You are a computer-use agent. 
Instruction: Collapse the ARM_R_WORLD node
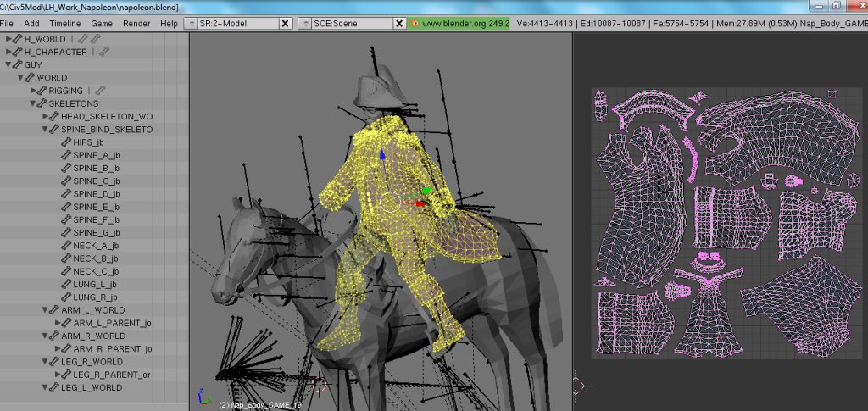tap(45, 336)
